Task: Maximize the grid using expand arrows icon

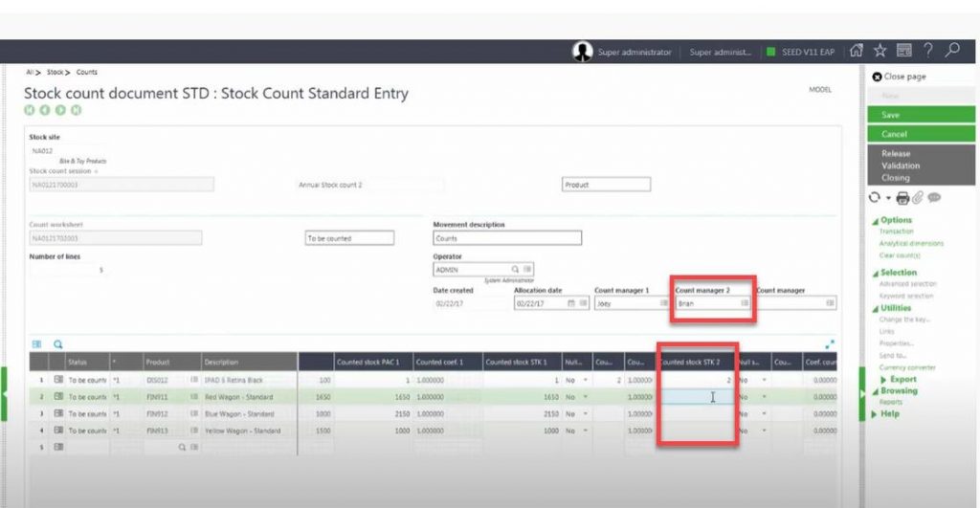Action: click(829, 343)
